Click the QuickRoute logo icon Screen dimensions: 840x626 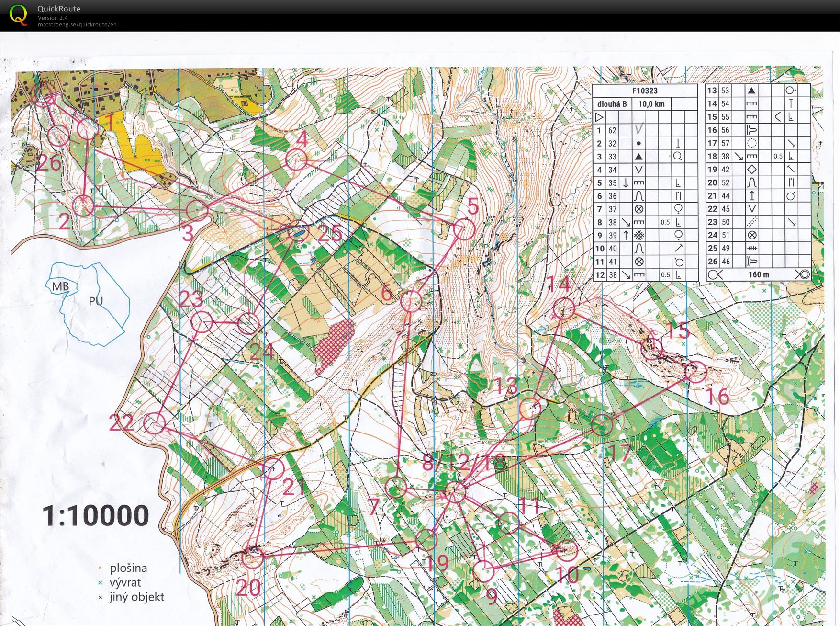tap(19, 15)
